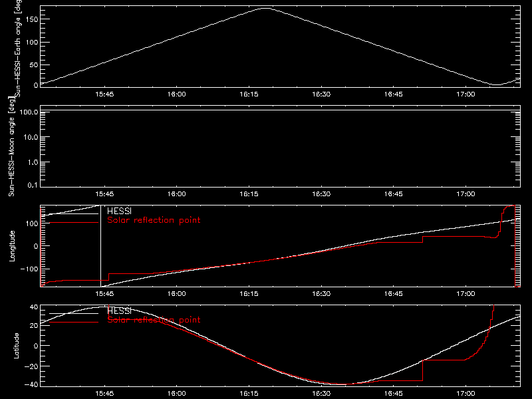Click white HESSI legend line in Longitude plot
The height and width of the screenshot is (399, 532).
coord(74,213)
